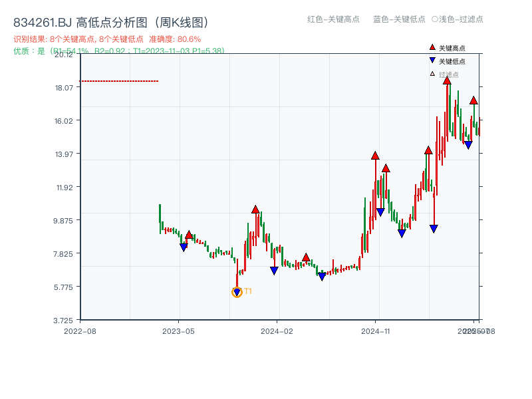Click the red triangle near the 2023-11 peak
Viewport: 532px width, 399px height.
(x=255, y=209)
